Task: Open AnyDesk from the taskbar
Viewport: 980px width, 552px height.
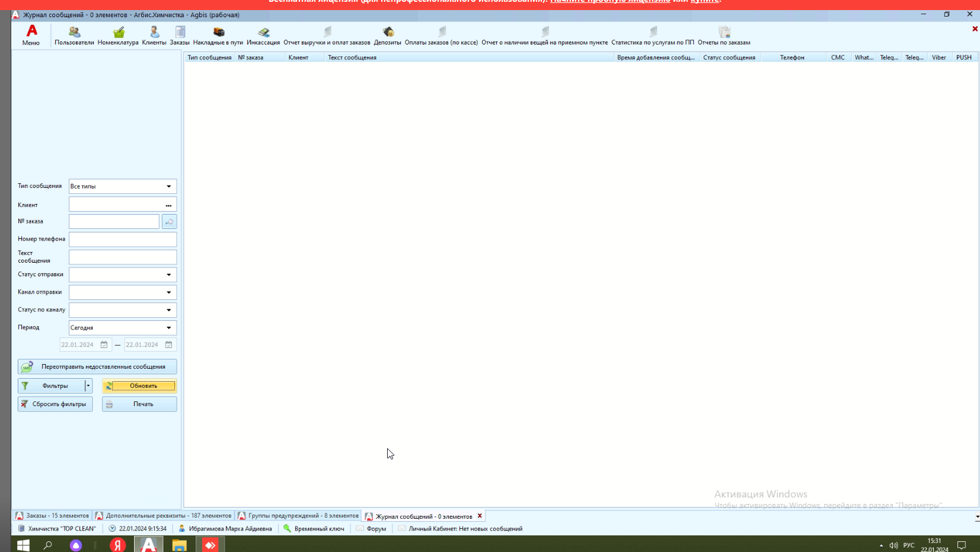Action: [x=210, y=545]
